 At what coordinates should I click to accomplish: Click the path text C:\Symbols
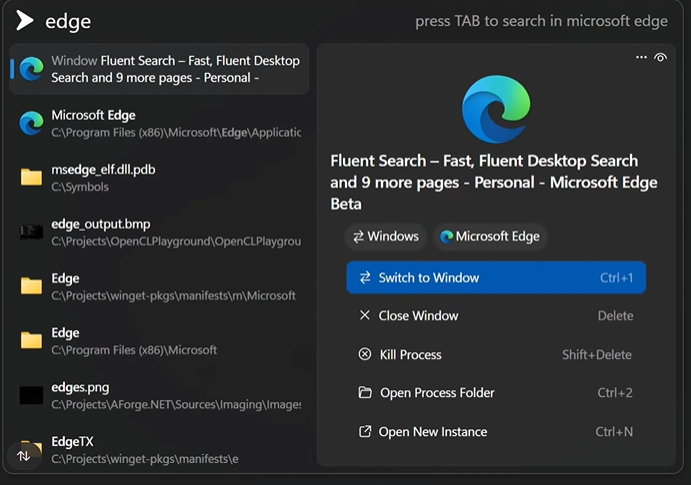tap(80, 187)
